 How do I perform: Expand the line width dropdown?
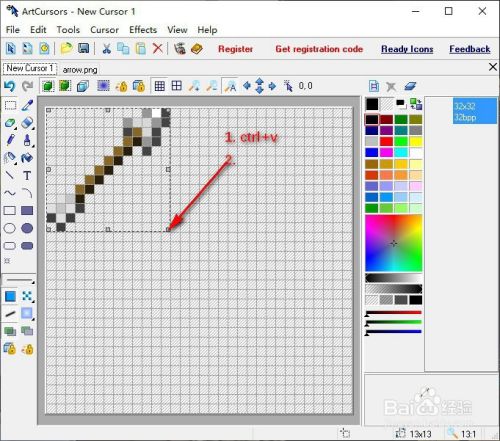pos(19,280)
